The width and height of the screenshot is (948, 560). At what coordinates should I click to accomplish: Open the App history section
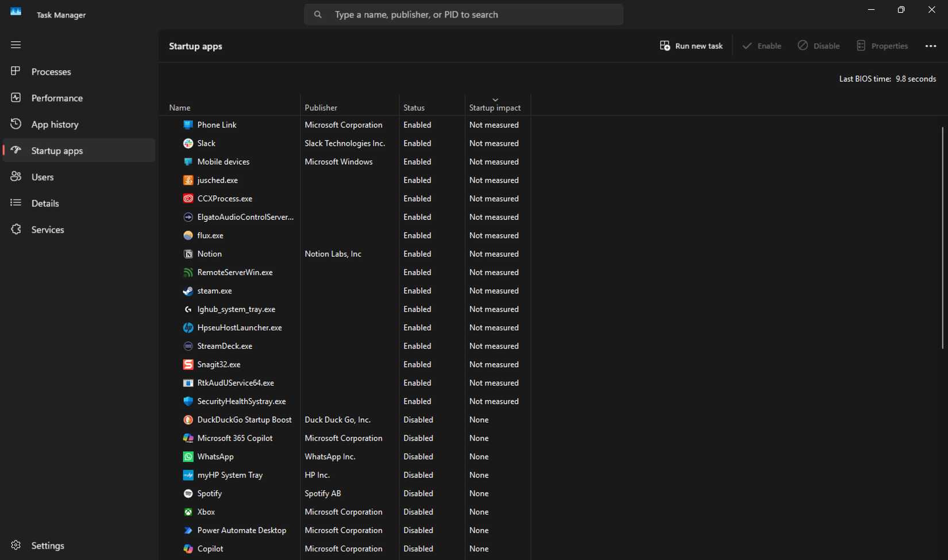click(55, 124)
